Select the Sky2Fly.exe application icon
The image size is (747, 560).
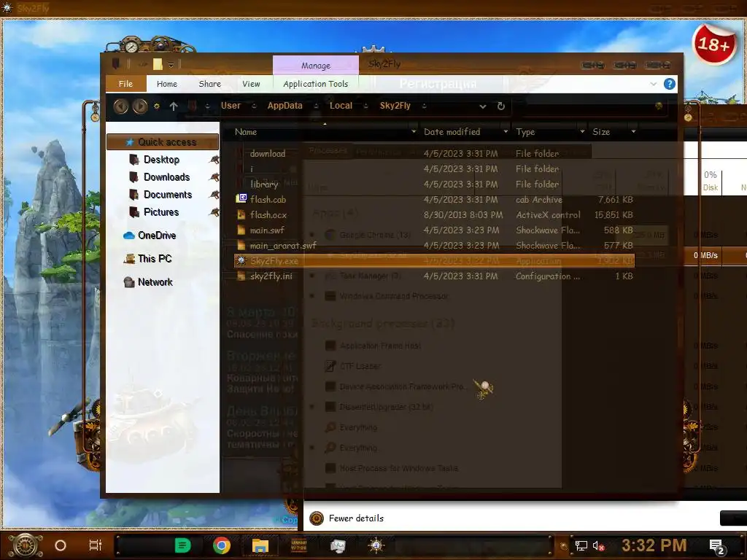click(x=241, y=260)
